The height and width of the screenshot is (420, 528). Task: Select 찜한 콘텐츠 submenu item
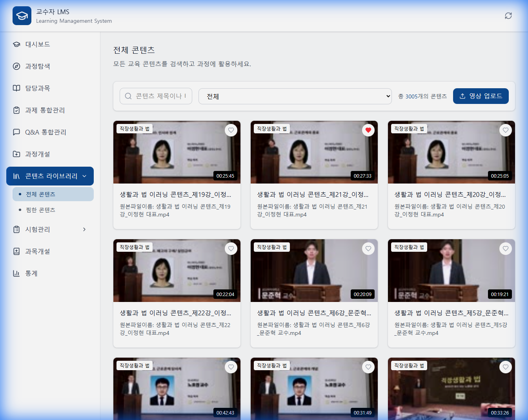pyautogui.click(x=41, y=210)
